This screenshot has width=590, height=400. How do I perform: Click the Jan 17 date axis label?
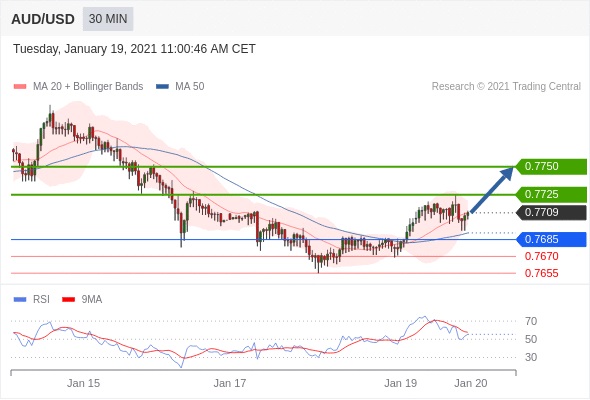point(230,383)
